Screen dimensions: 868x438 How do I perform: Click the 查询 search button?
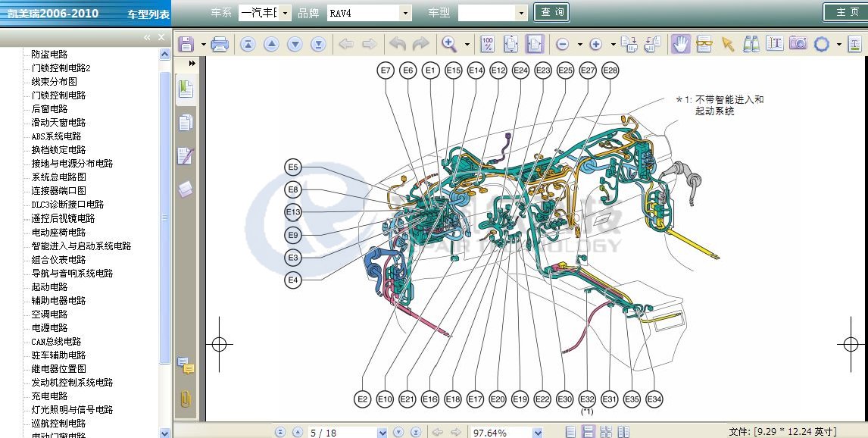coord(553,13)
